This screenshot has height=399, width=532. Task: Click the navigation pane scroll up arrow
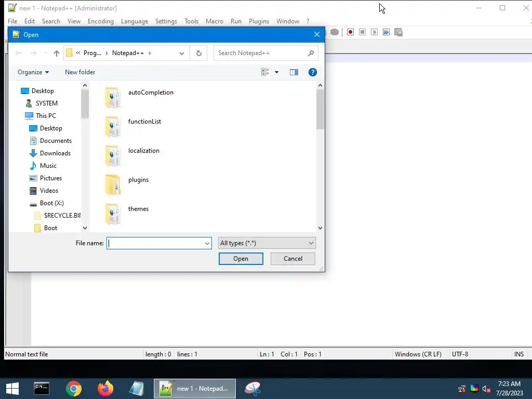click(85, 86)
